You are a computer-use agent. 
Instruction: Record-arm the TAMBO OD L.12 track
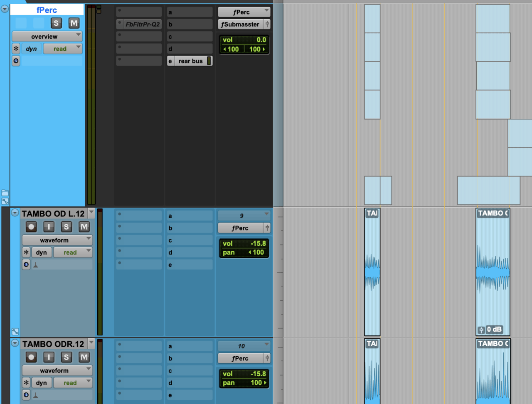(31, 227)
